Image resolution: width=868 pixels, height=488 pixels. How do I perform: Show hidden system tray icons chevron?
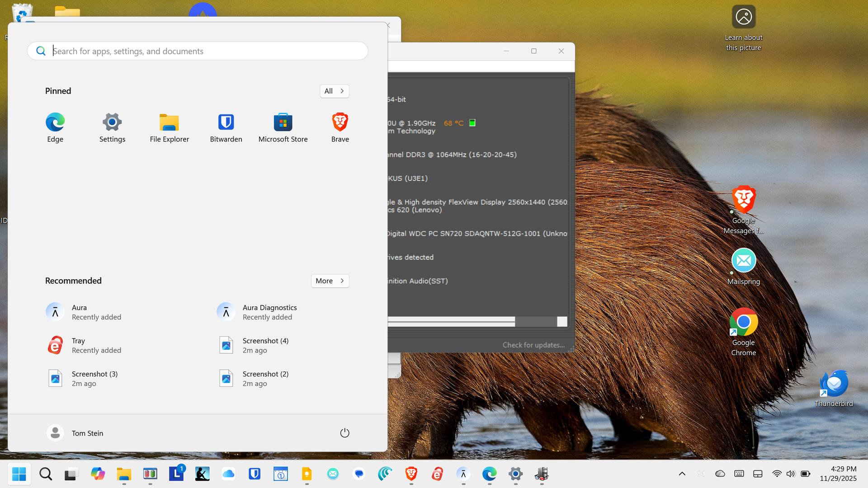click(x=682, y=474)
